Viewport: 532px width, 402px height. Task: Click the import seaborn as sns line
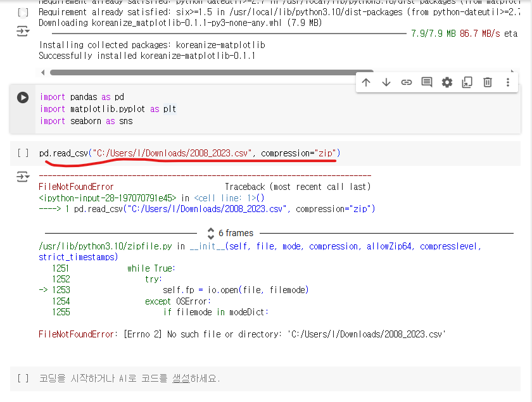(86, 121)
